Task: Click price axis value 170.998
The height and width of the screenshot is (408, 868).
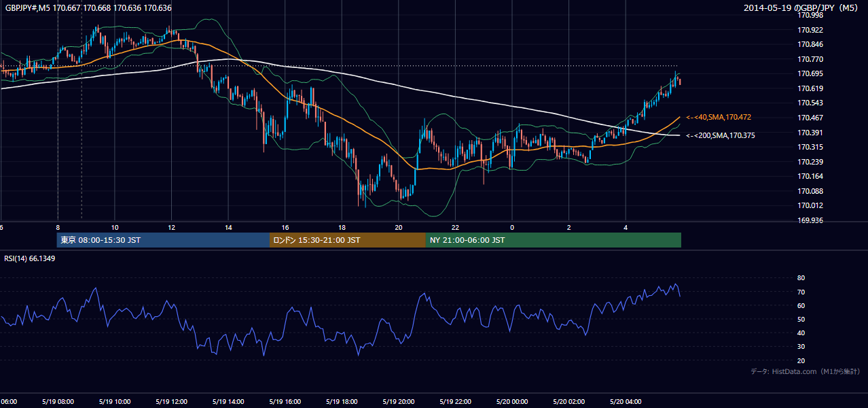Action: coord(811,16)
